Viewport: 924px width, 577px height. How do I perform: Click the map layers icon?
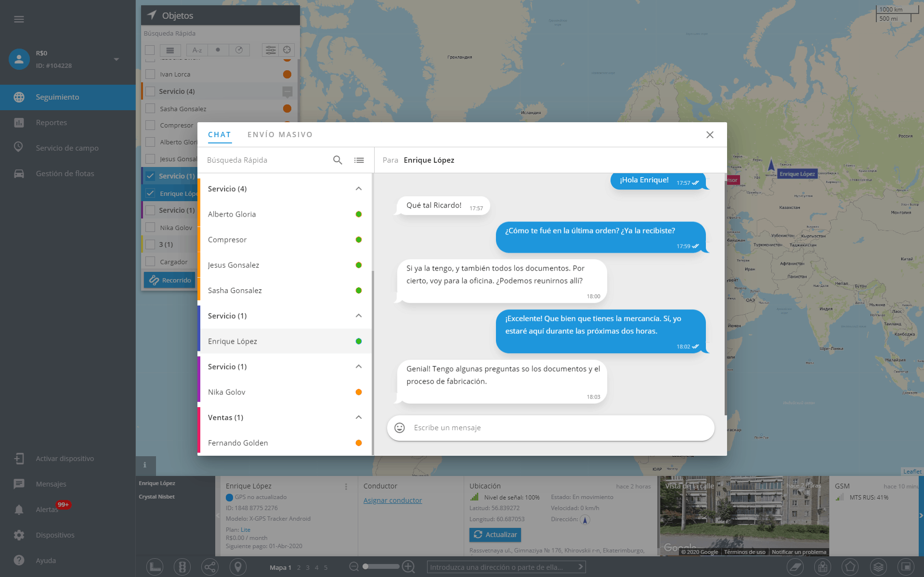pos(878,567)
